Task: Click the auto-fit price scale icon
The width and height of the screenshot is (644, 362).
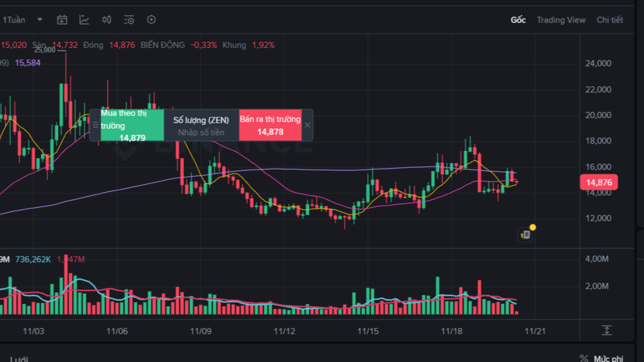Action: (607, 330)
